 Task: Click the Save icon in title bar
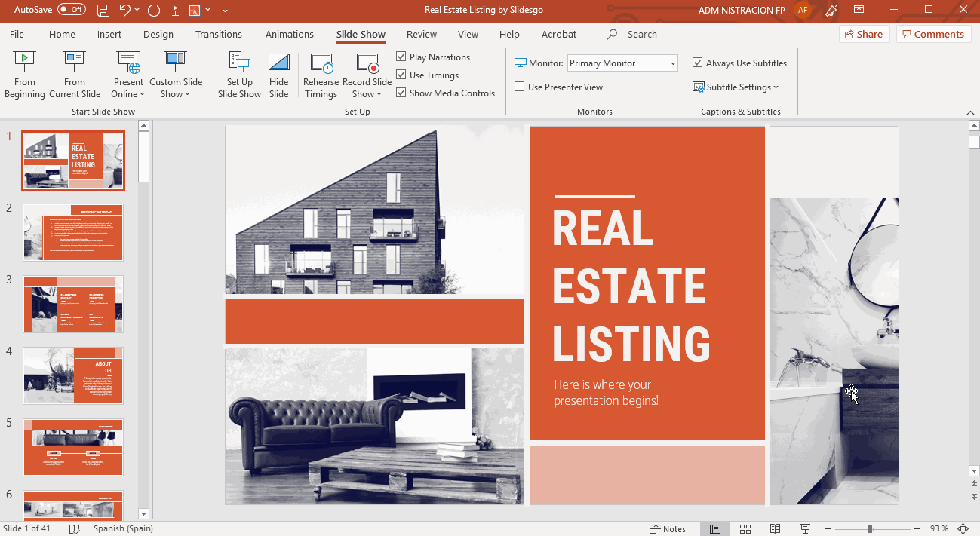[x=103, y=10]
